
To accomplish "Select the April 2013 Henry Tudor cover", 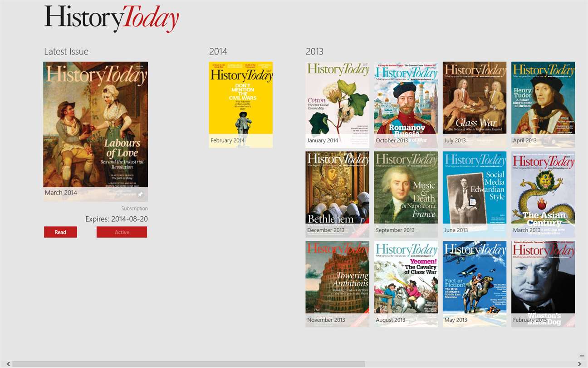I will coord(543,104).
